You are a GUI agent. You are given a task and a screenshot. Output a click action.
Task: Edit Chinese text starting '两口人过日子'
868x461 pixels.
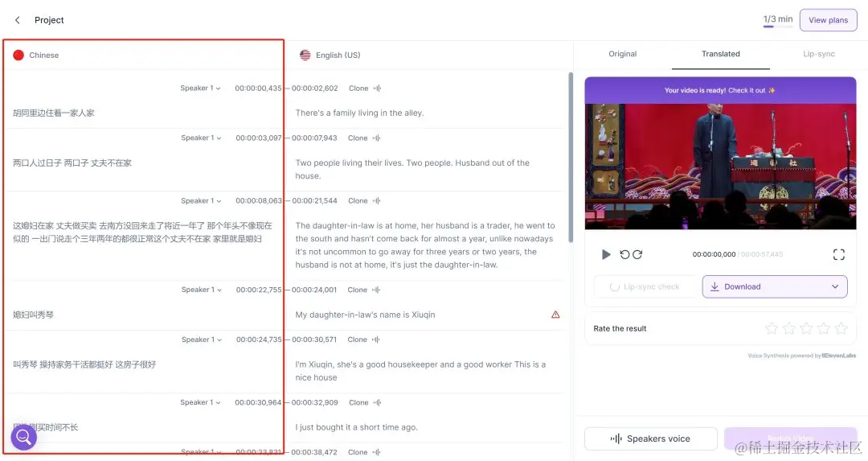(72, 163)
